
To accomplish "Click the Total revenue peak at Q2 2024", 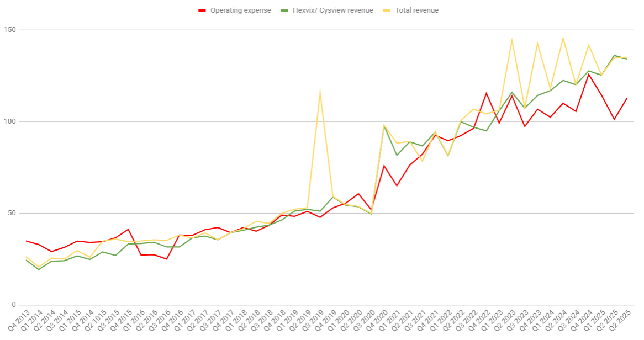I will [x=563, y=38].
